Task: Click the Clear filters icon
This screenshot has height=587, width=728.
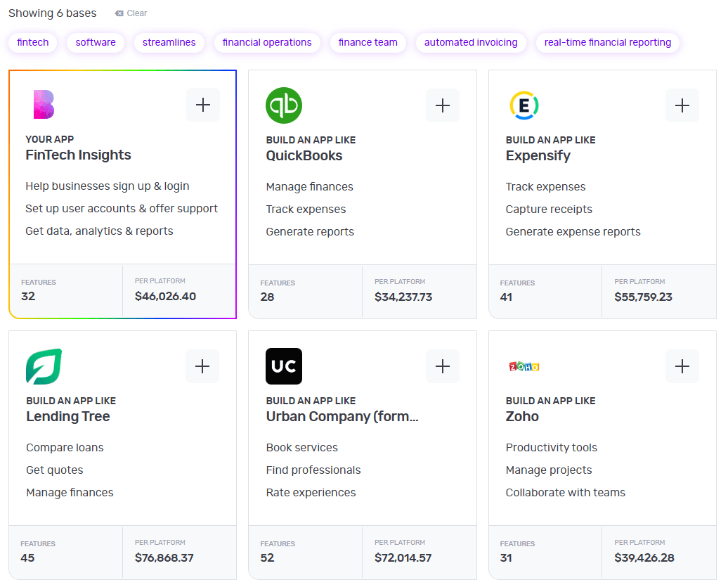Action: click(x=119, y=13)
